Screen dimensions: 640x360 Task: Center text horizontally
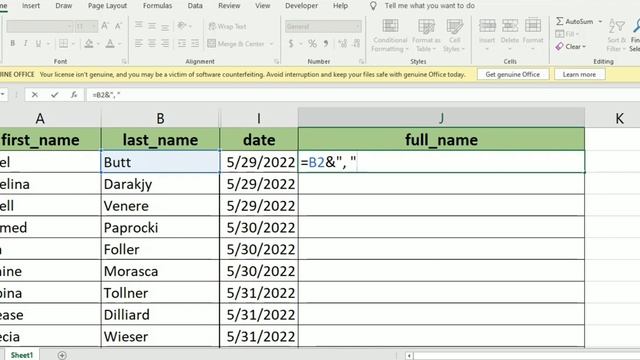click(152, 43)
